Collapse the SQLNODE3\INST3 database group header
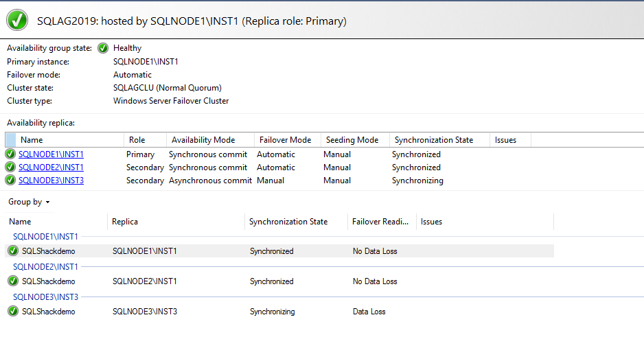The image size is (644, 337). (x=45, y=297)
